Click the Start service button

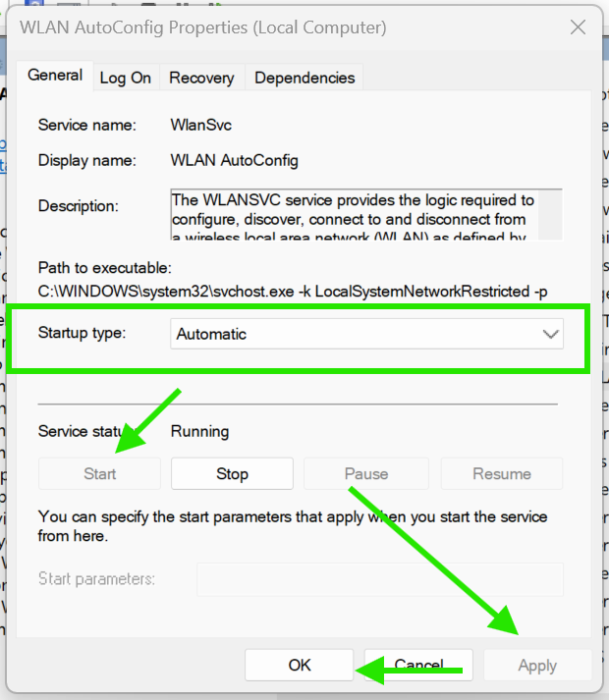click(x=99, y=473)
